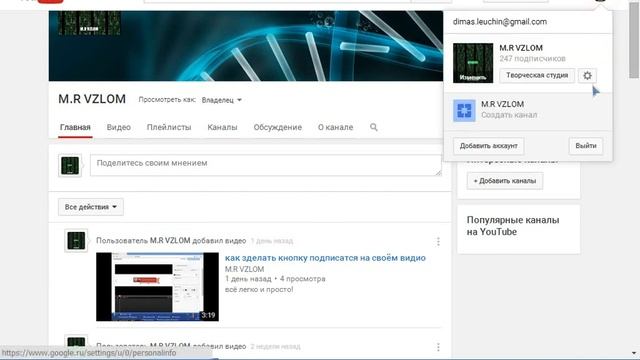
Task: Open YouTube settings gear in account popup
Action: coord(587,76)
